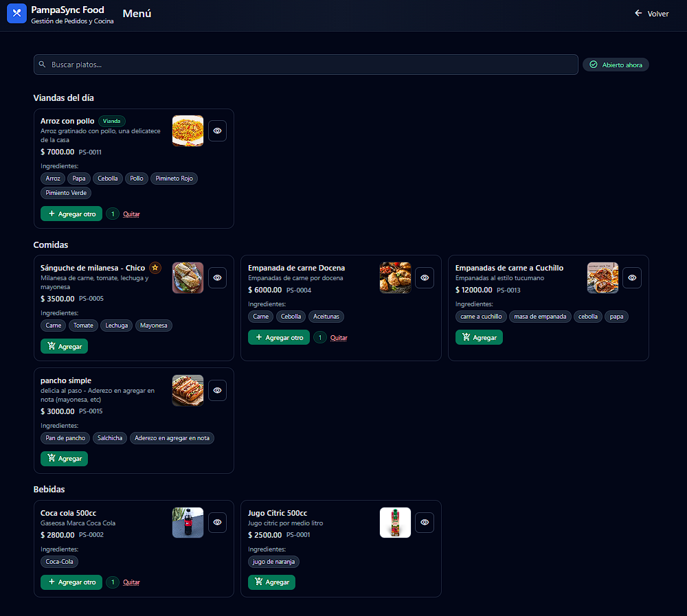Viewport: 687px width, 616px height.
Task: Click the eye icon for Sánguche de milanesa
Action: [217, 277]
